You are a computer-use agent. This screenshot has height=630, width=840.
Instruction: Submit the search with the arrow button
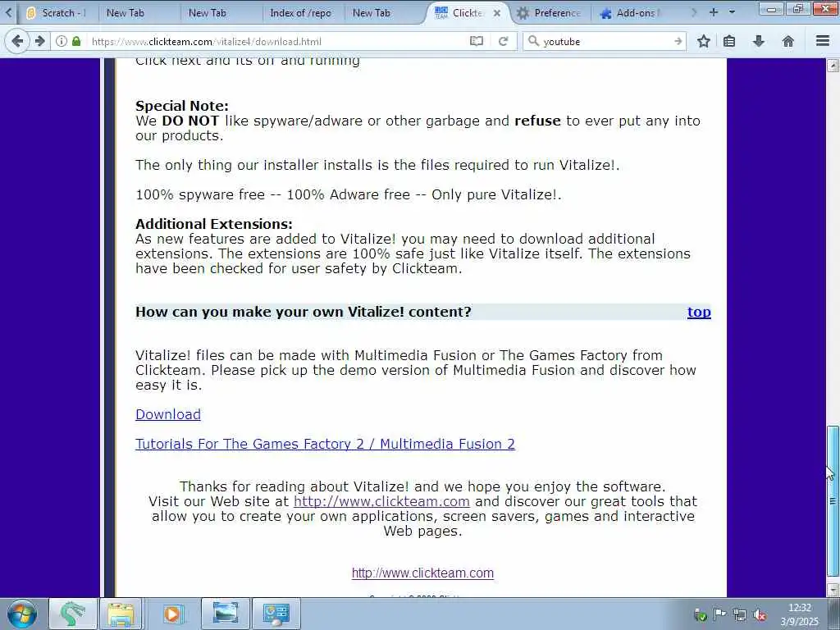678,41
